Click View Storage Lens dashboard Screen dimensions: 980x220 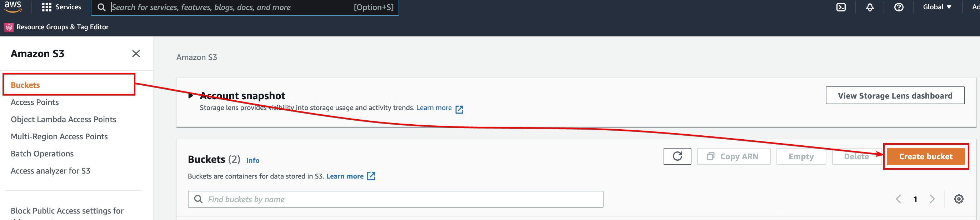[895, 96]
